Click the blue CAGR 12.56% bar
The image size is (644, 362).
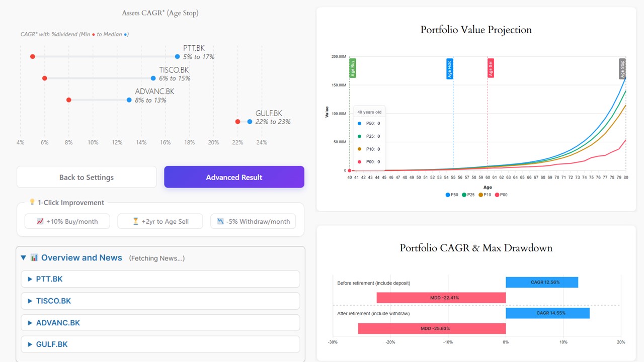pos(542,283)
